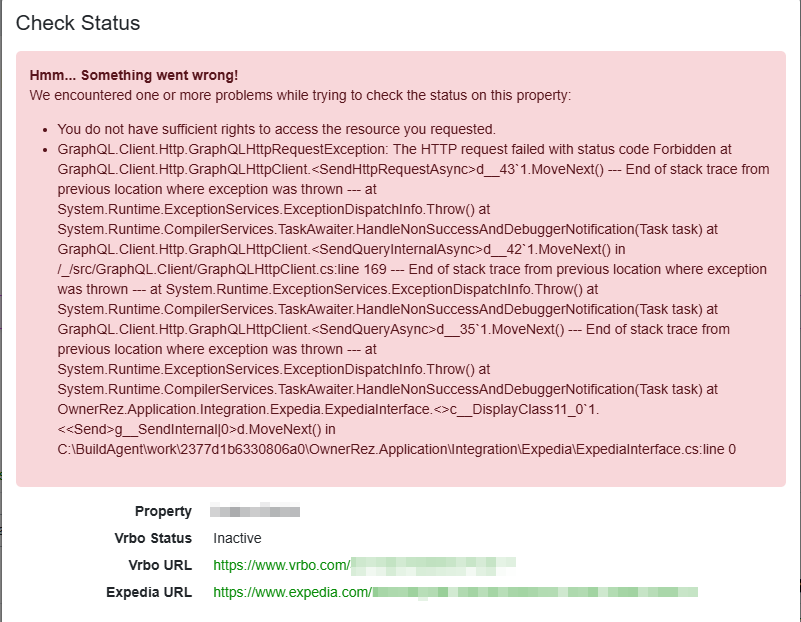Click the Vrbo Status label
This screenshot has height=622, width=801.
point(153,538)
